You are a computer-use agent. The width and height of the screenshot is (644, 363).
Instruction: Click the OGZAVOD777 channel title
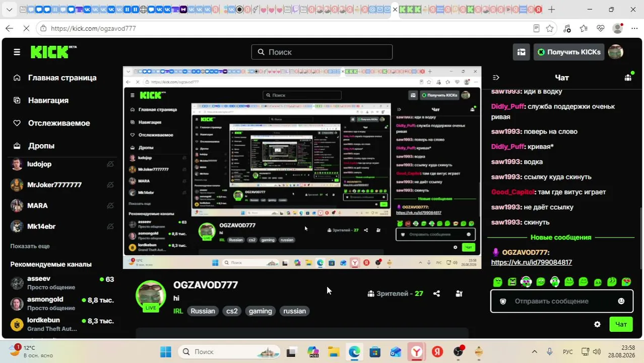(x=206, y=285)
